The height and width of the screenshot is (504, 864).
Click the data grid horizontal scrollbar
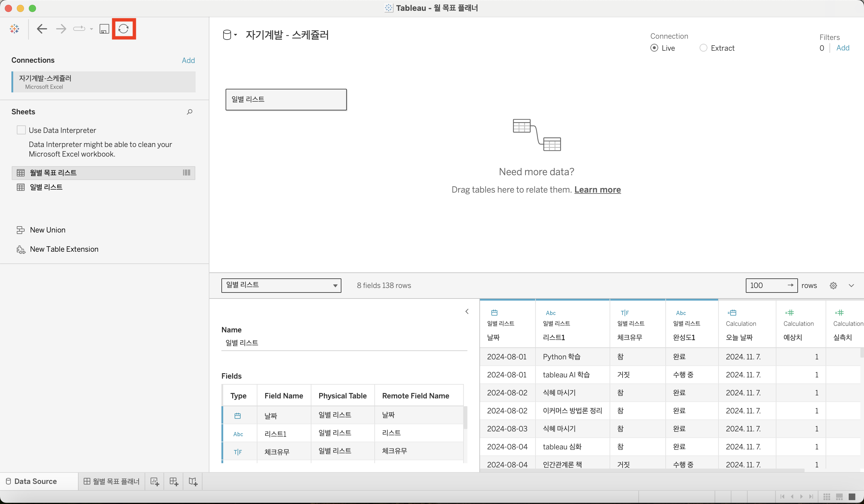point(642,470)
